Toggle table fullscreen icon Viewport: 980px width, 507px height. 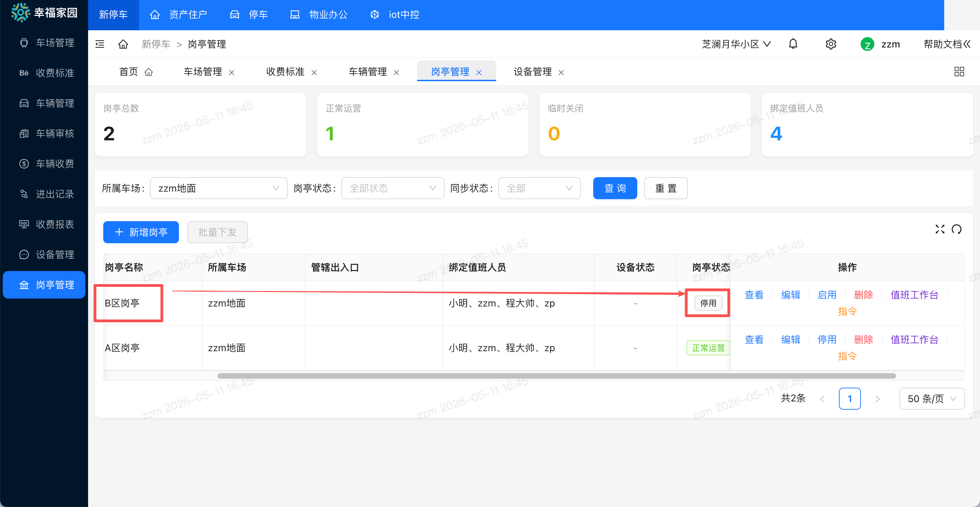coord(940,229)
